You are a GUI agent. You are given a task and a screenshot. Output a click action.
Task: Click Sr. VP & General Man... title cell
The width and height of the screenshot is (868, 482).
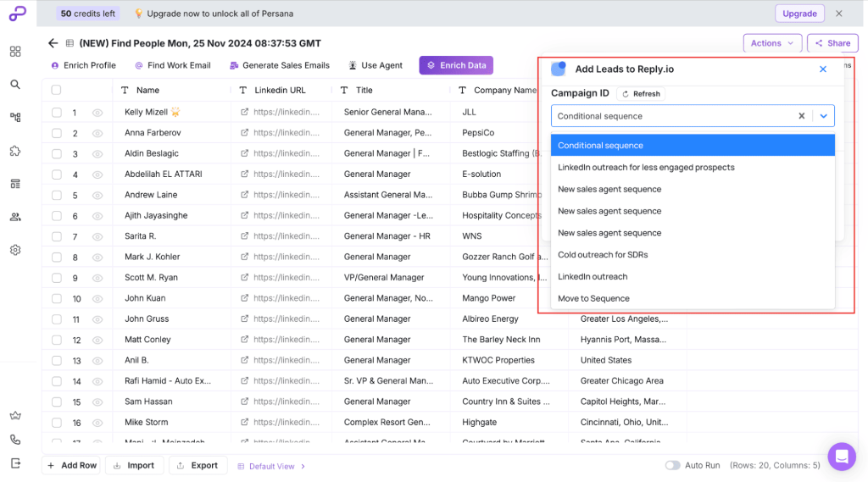pos(391,380)
